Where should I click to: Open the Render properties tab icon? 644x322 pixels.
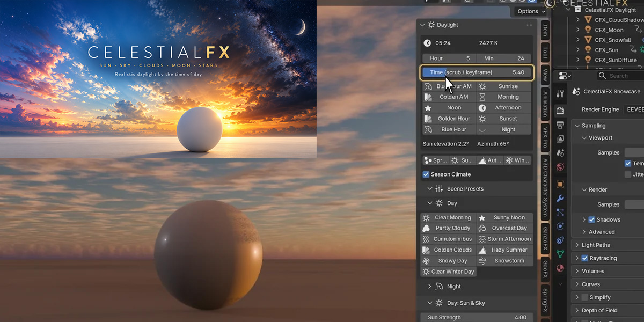click(x=560, y=111)
